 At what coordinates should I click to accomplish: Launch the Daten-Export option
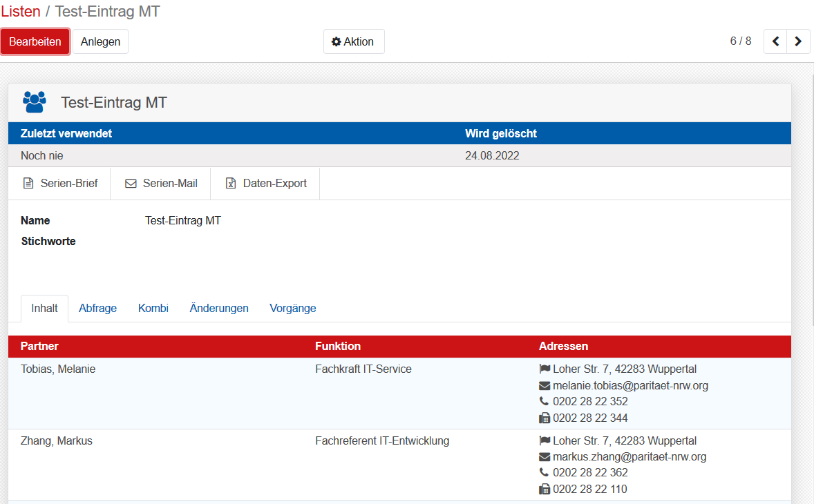pyautogui.click(x=265, y=184)
